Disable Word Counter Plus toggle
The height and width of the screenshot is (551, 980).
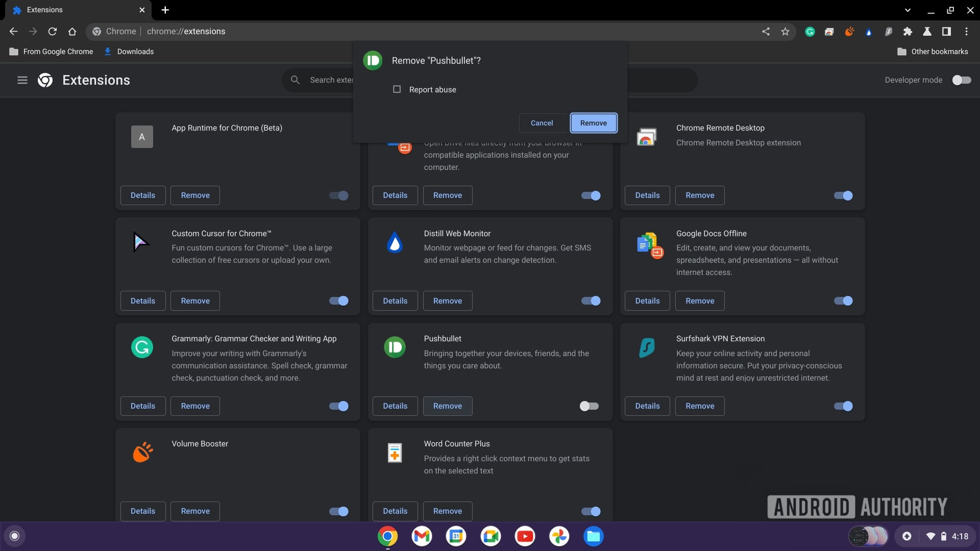coord(591,511)
